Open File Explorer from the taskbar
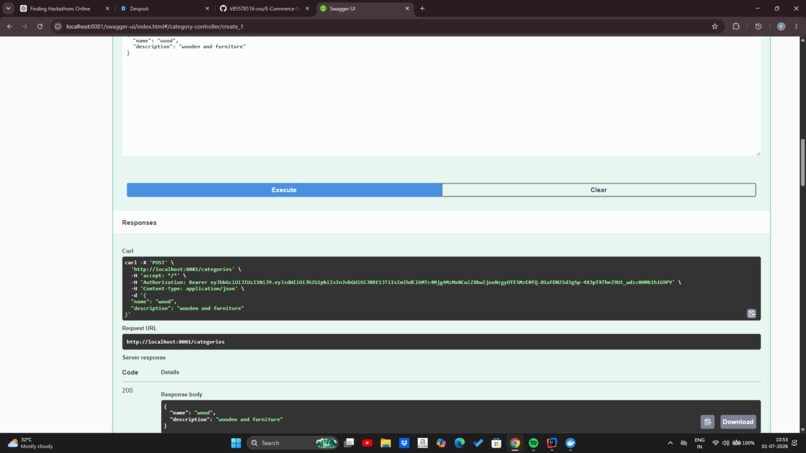 (x=386, y=443)
